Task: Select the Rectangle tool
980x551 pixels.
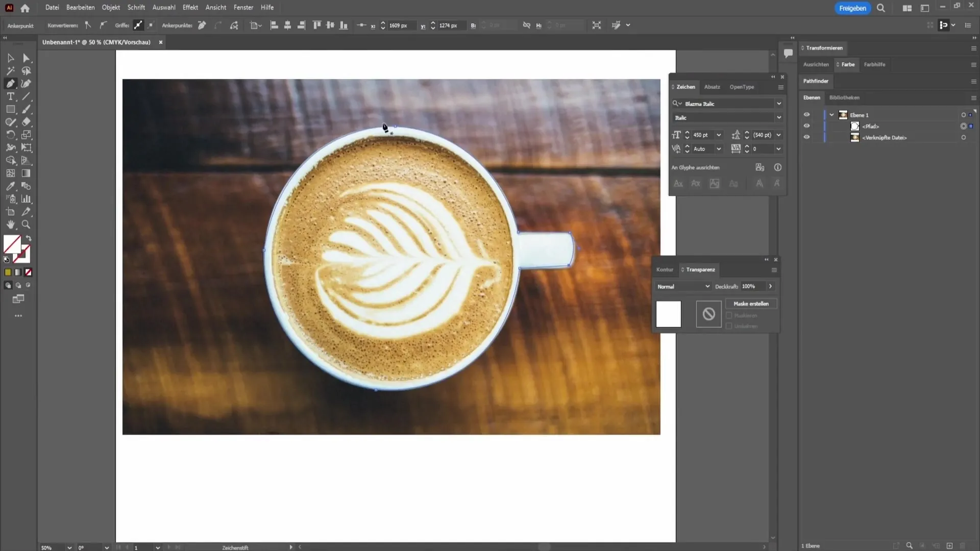Action: pyautogui.click(x=10, y=109)
